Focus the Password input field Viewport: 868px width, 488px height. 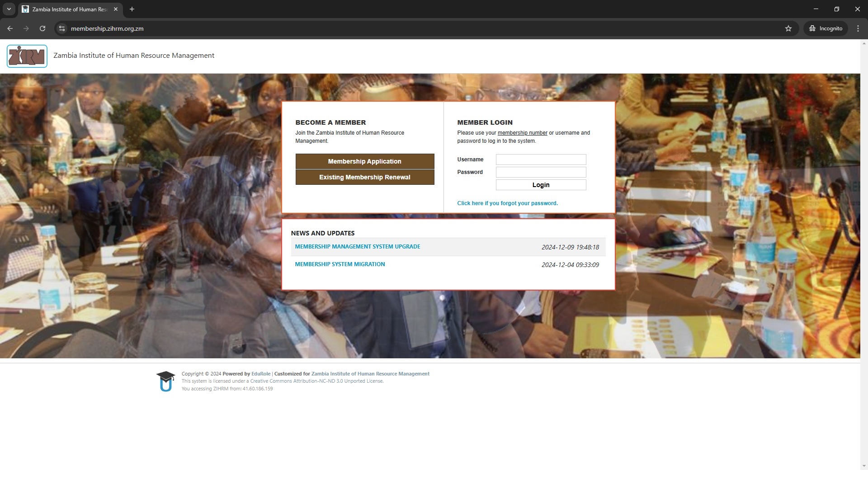click(x=541, y=172)
